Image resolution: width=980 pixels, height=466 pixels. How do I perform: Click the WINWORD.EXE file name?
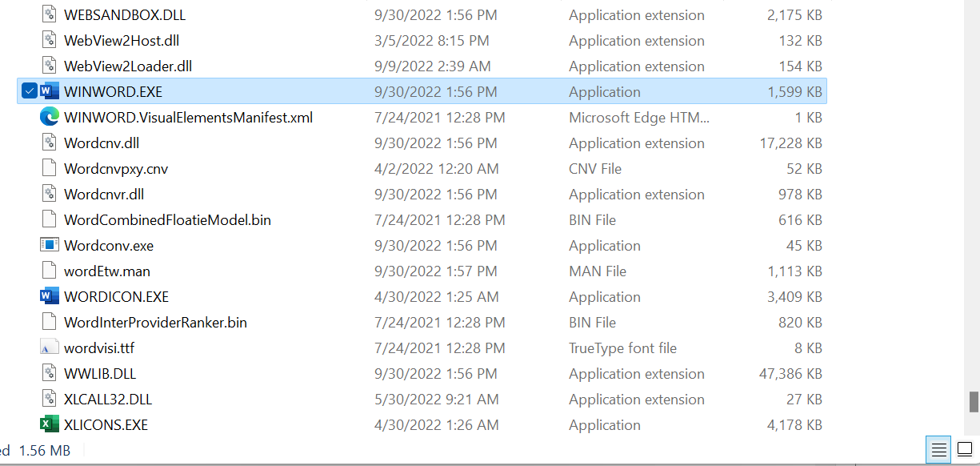113,92
